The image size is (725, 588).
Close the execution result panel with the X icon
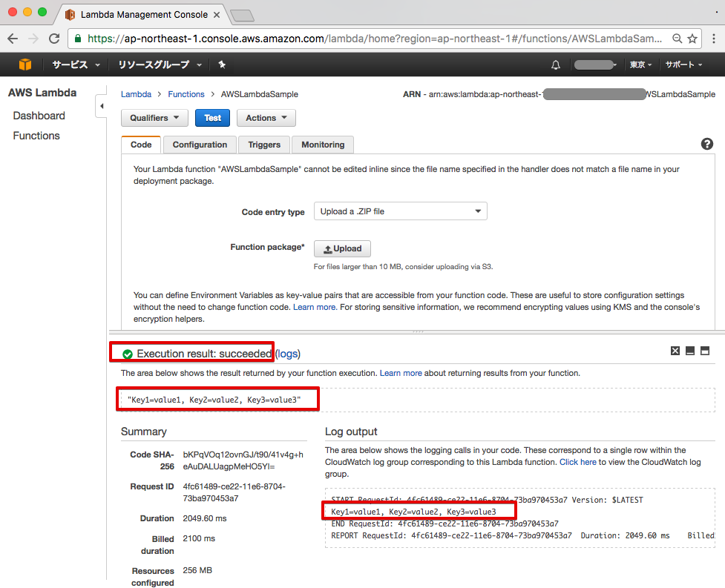point(675,350)
